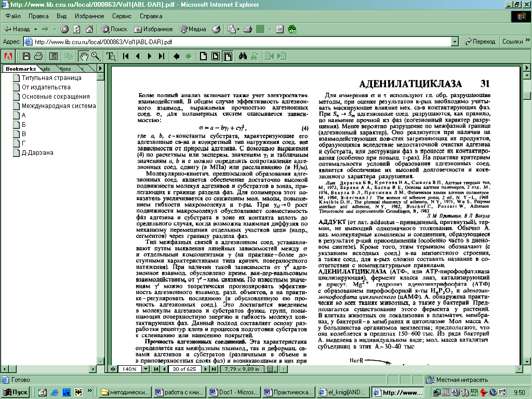
Task: Click the Переход go button
Action: coord(480,42)
